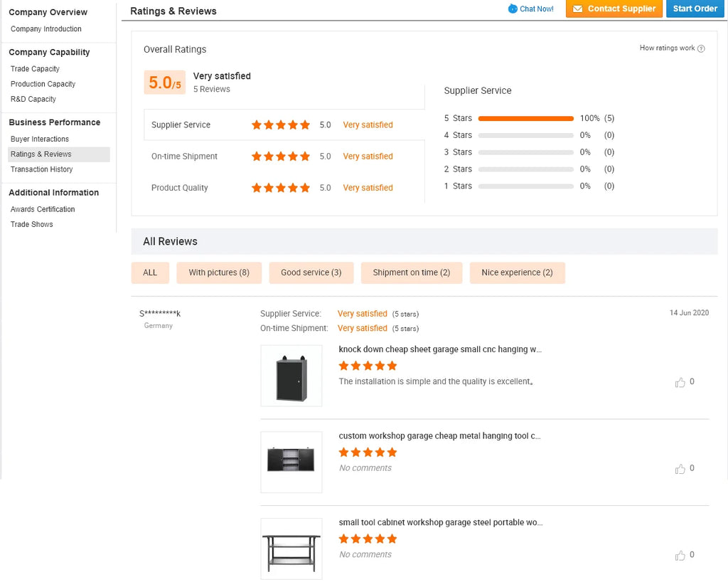
Task: Select Ratings & Reviews in sidebar
Action: click(x=59, y=154)
